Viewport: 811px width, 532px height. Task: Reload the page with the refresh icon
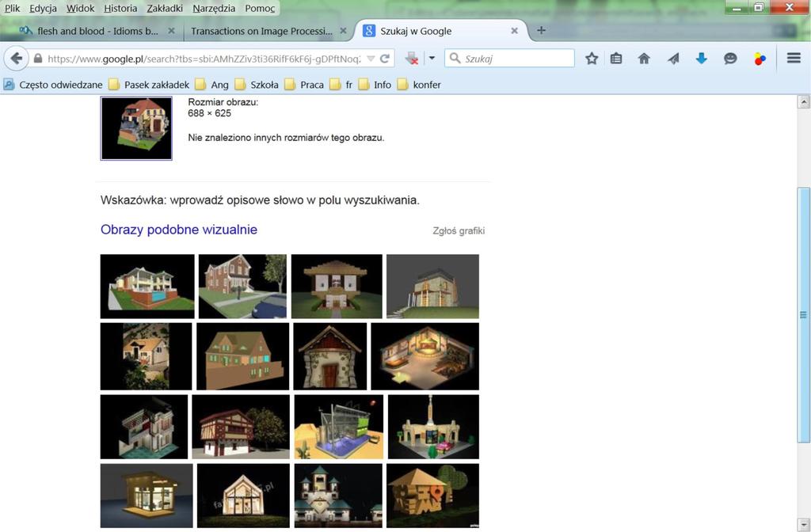tap(384, 59)
